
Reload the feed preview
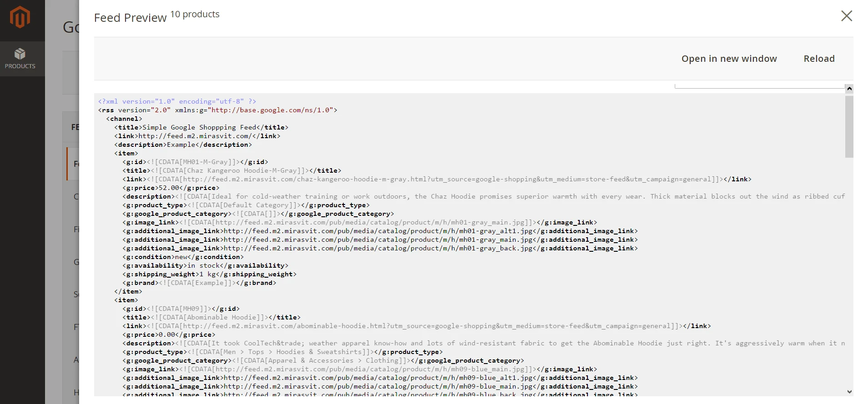tap(819, 59)
